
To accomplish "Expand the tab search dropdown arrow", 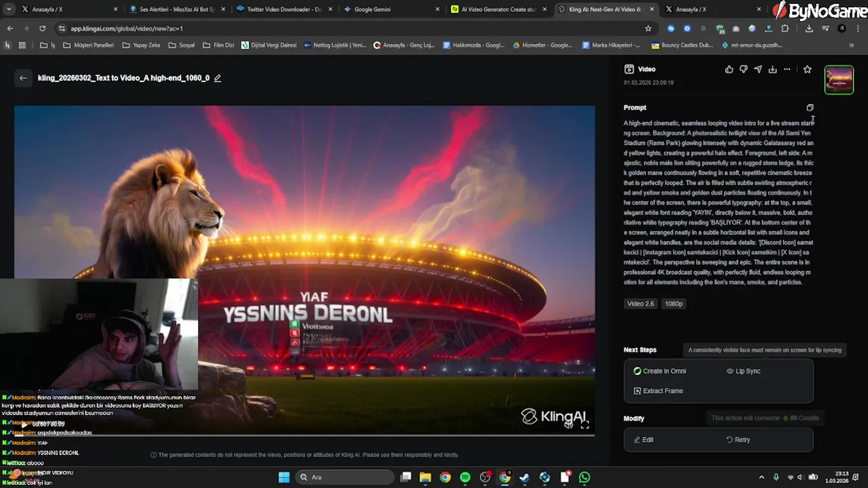I will (x=9, y=9).
